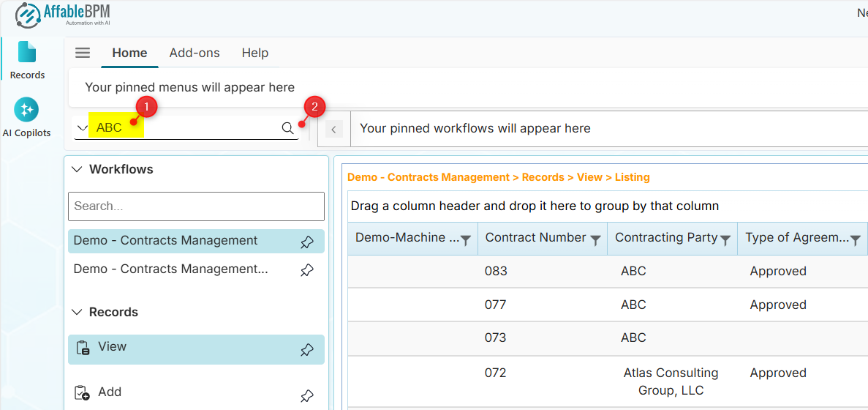Pin the View records menu item
The height and width of the screenshot is (410, 868).
307,350
